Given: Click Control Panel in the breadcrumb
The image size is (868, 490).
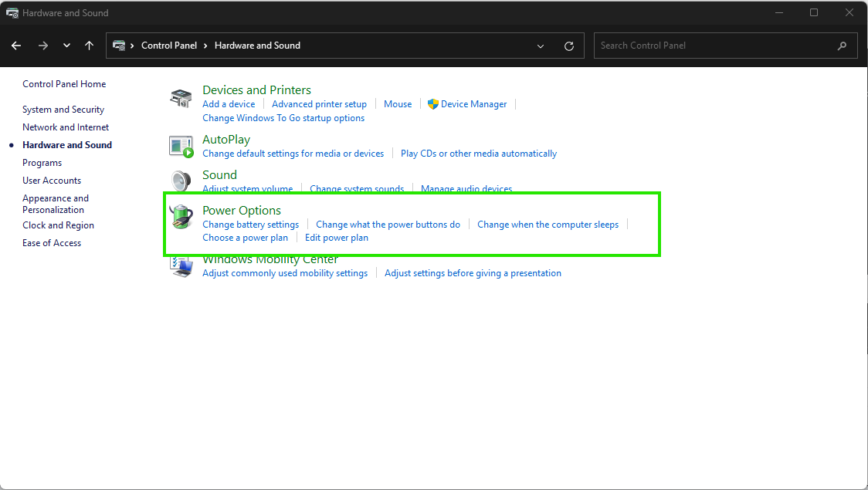Looking at the screenshot, I should (169, 46).
